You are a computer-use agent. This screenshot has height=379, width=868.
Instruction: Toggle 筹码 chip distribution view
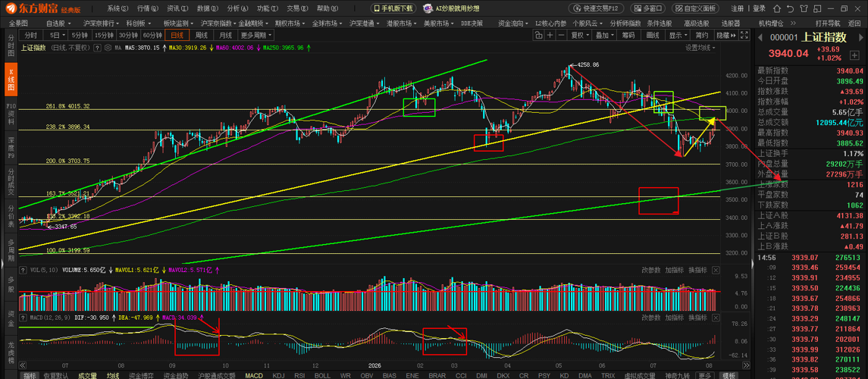coord(628,35)
